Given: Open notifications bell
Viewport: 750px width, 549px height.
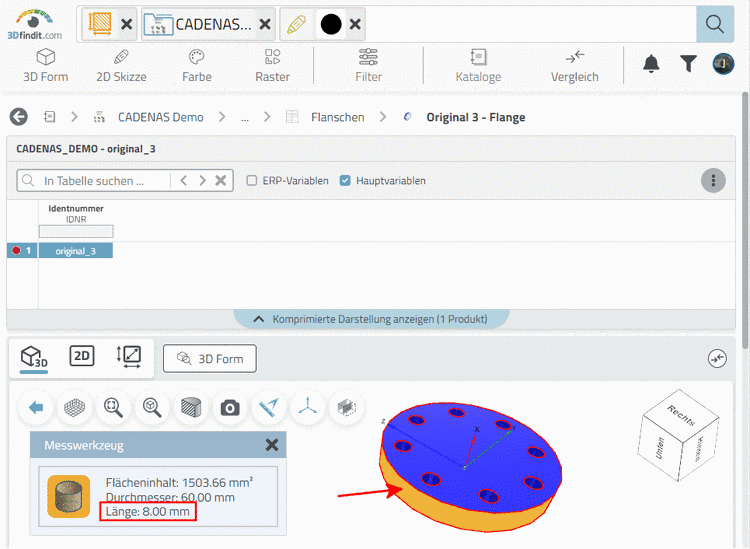Looking at the screenshot, I should click(651, 64).
